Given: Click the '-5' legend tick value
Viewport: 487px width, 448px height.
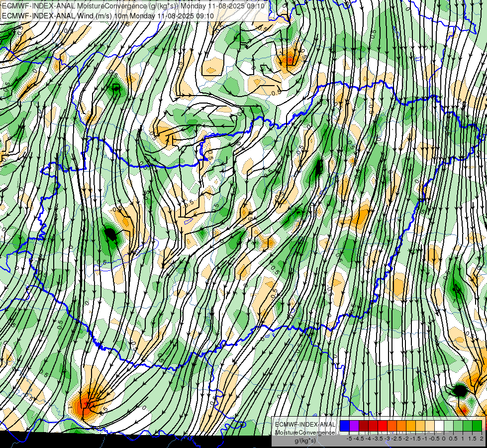Looking at the screenshot, I should point(349,439).
